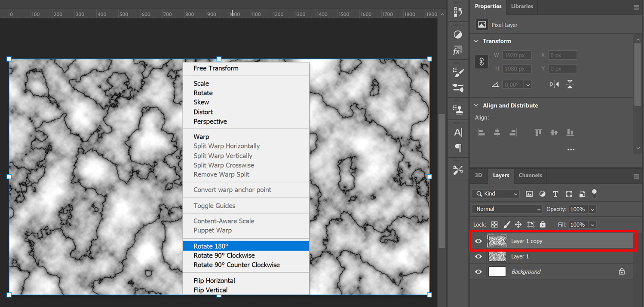Open the Adjustments panel
The height and width of the screenshot is (307, 644).
click(x=458, y=34)
